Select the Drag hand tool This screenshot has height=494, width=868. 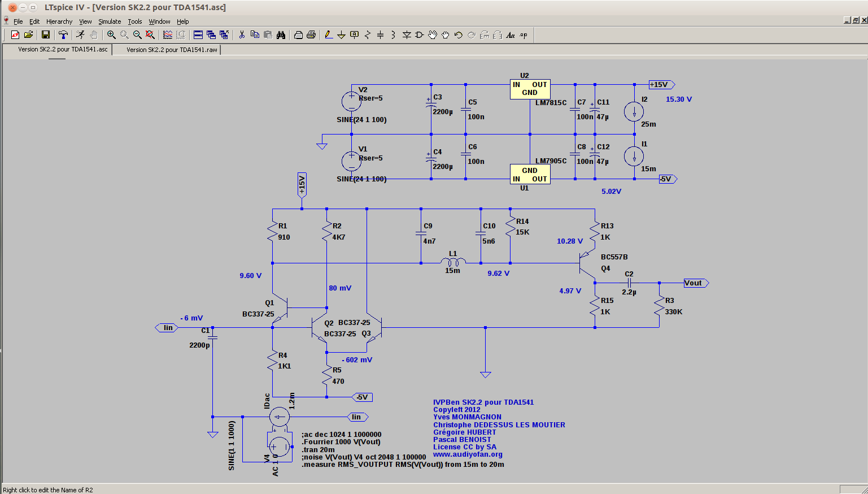[x=446, y=34]
